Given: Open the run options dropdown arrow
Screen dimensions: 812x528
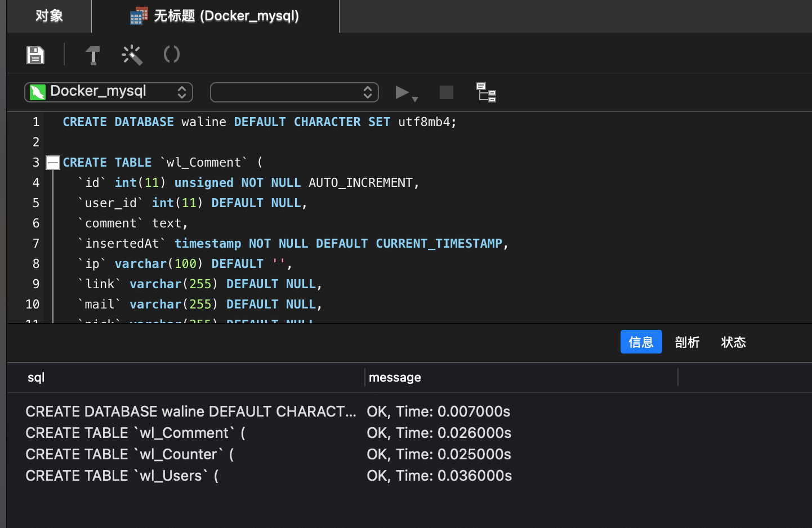Looking at the screenshot, I should tap(415, 99).
